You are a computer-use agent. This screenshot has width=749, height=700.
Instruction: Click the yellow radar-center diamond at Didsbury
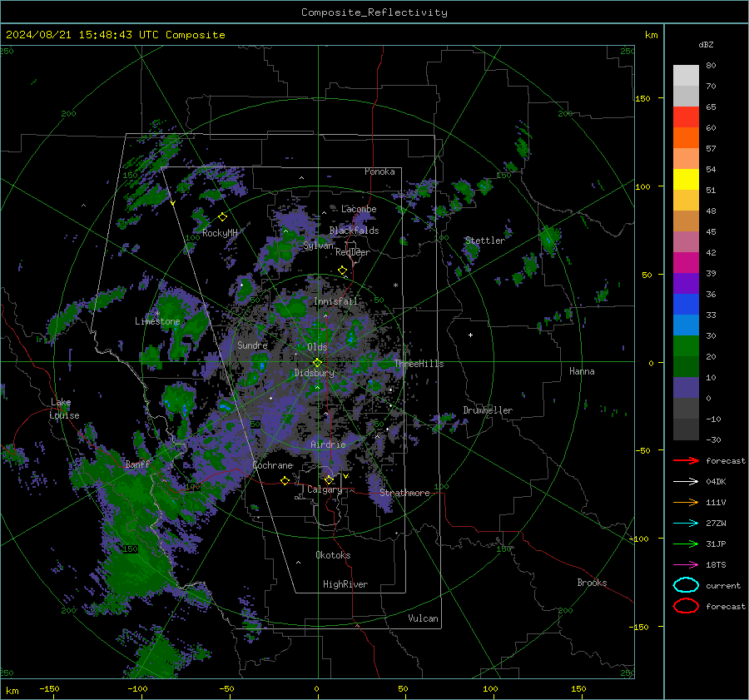click(317, 363)
